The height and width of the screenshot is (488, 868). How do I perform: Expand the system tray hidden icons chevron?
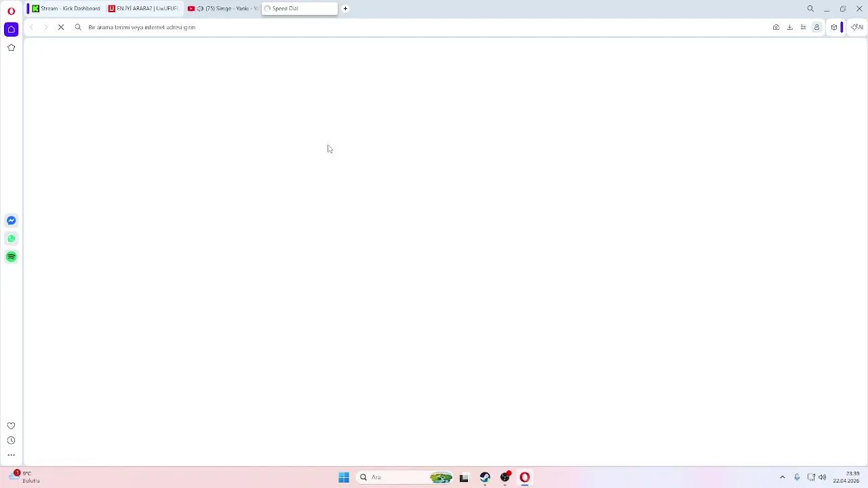pos(783,478)
